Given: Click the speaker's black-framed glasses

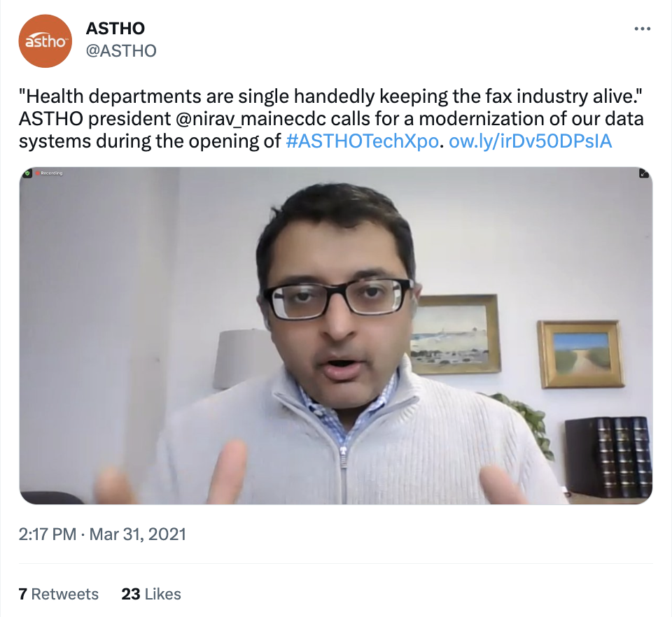Looking at the screenshot, I should click(x=339, y=297).
